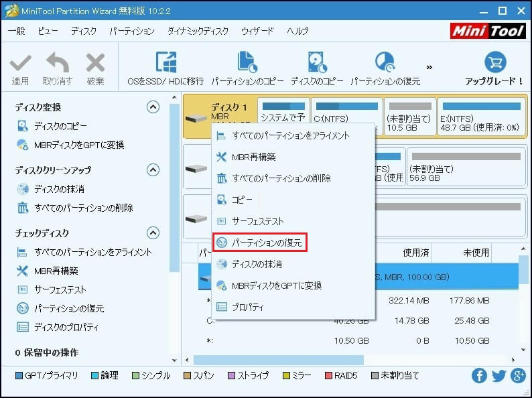This screenshot has width=532, height=398.
Task: Click the Upgrade shopping cart icon
Action: click(495, 62)
